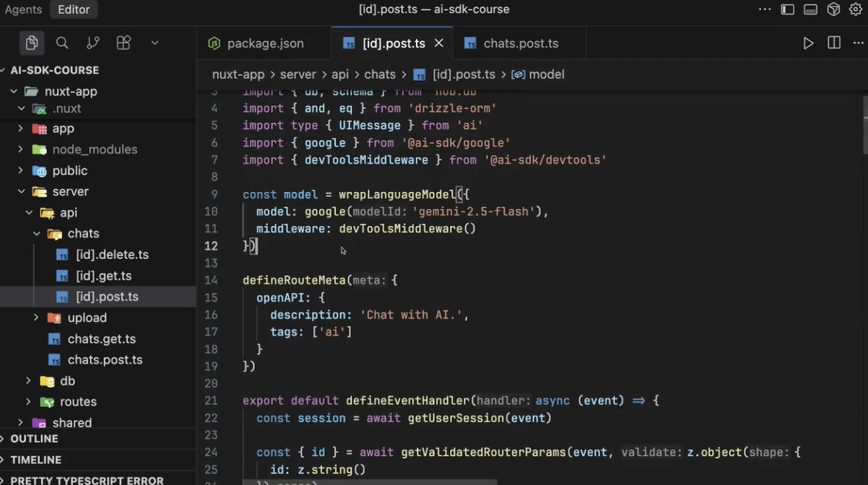
Task: Click getValidatedRouterParams on line 24
Action: coord(483,453)
